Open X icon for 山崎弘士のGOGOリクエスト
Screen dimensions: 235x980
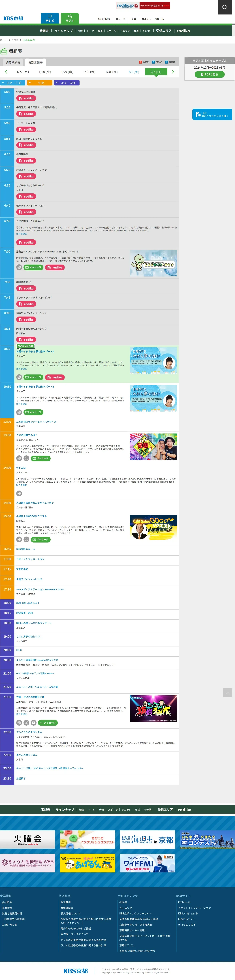(26, 539)
